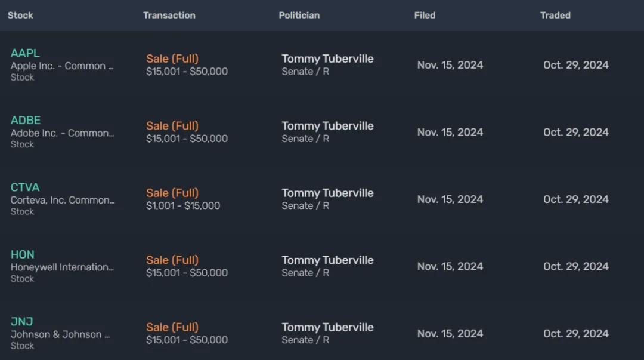Click the Politician column header
This screenshot has width=644, height=360.
pyautogui.click(x=299, y=16)
